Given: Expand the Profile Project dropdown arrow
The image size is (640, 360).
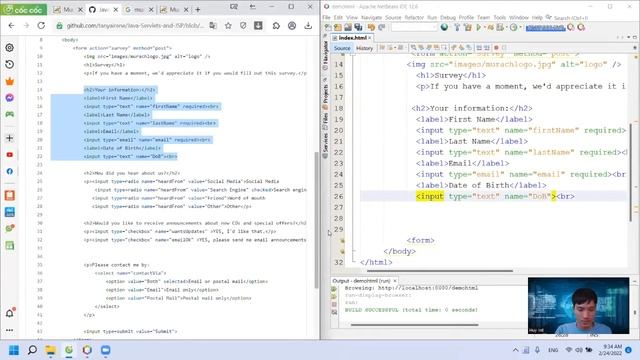Looking at the screenshot, I should click(x=520, y=27).
